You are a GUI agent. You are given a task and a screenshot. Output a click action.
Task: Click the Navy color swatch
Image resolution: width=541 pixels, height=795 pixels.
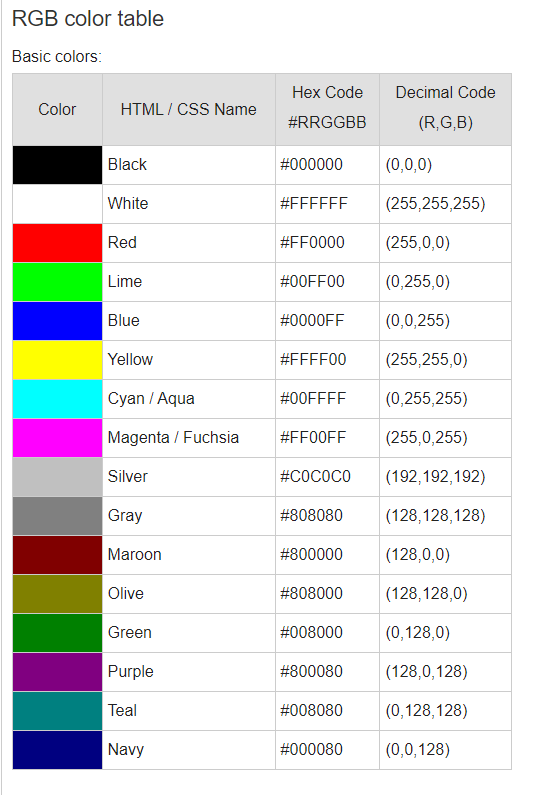(57, 750)
